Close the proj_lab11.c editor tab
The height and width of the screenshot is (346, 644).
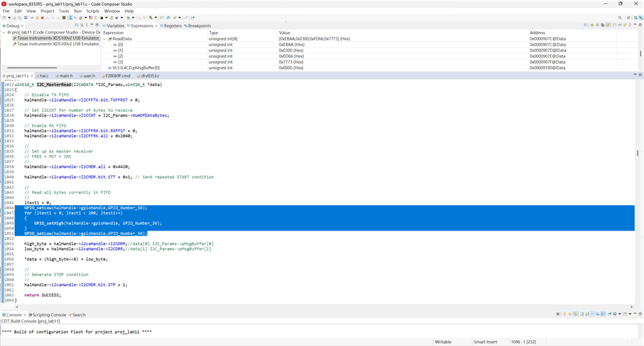[x=32, y=76]
